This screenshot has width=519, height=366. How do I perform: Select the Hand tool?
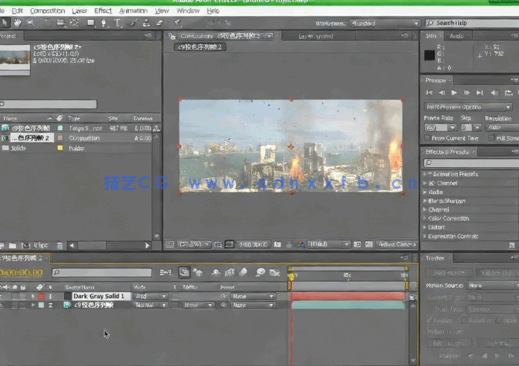(x=17, y=23)
